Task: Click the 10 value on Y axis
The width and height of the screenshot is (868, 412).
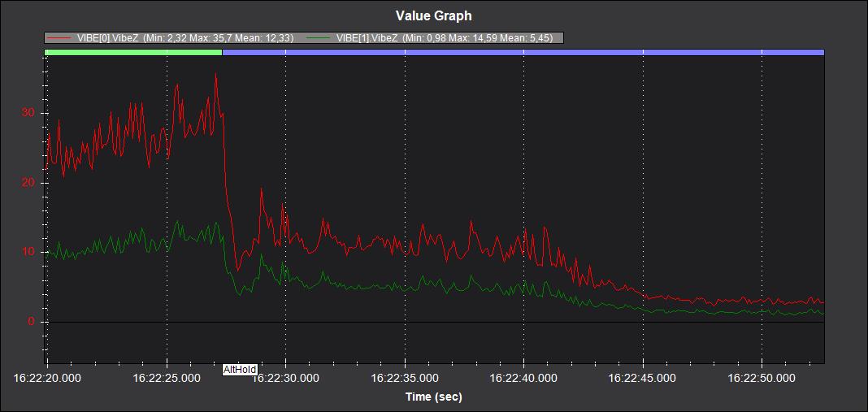Action: [x=28, y=252]
